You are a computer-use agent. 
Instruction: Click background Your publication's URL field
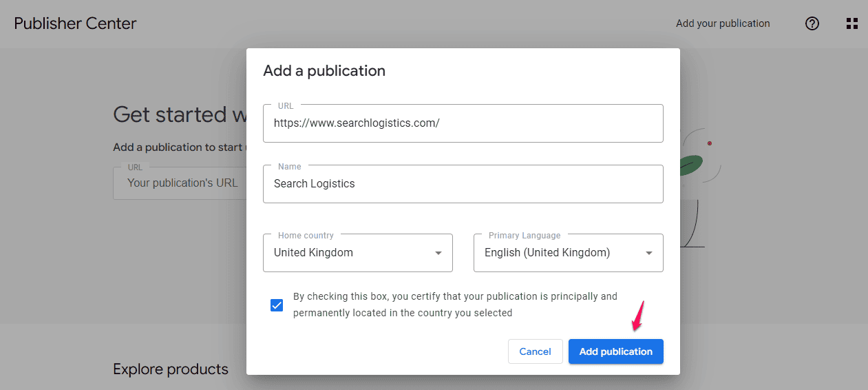(x=180, y=183)
